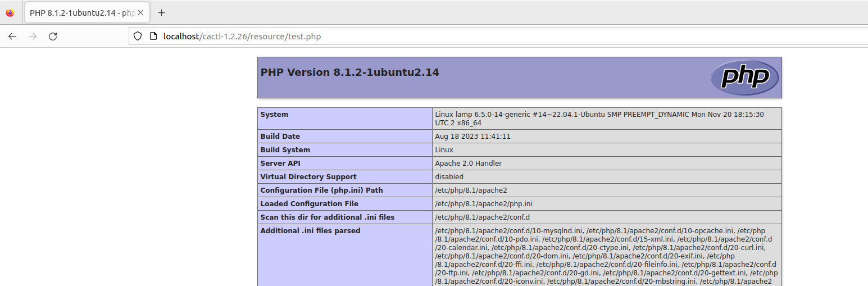The image size is (868, 286).
Task: Click the PHP logo image
Action: pyautogui.click(x=744, y=78)
